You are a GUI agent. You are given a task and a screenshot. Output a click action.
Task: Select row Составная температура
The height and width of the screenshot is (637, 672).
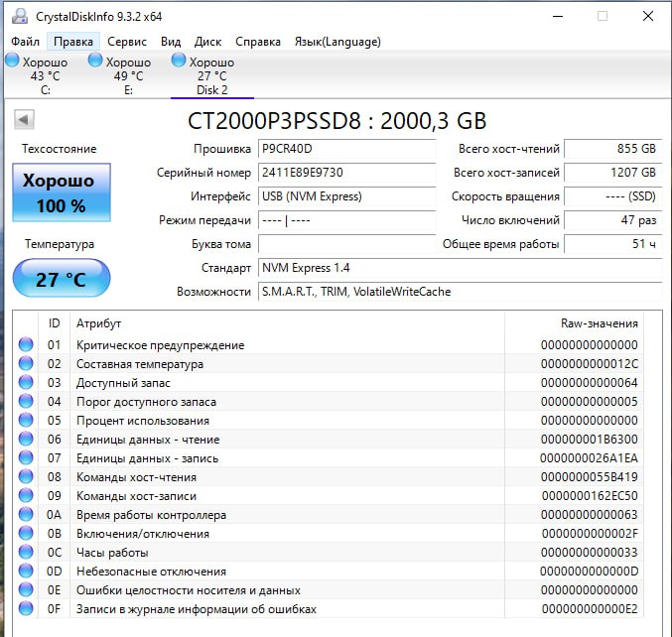coord(328,364)
